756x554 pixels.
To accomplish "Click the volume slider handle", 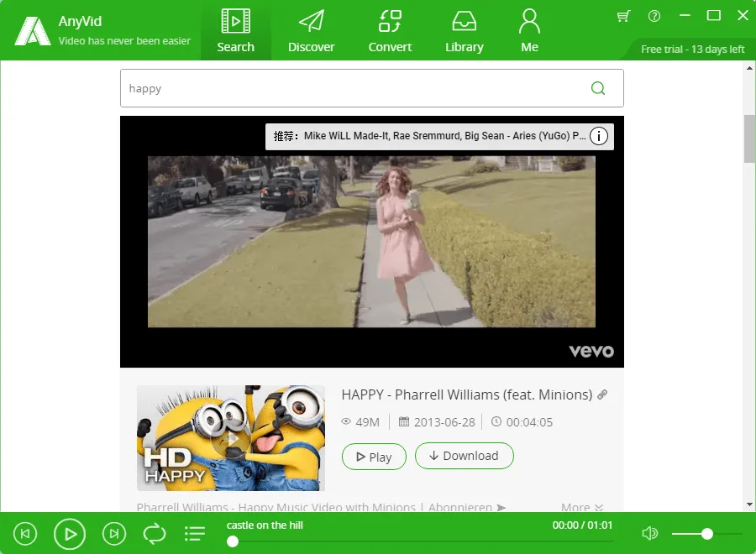I will [x=706, y=534].
